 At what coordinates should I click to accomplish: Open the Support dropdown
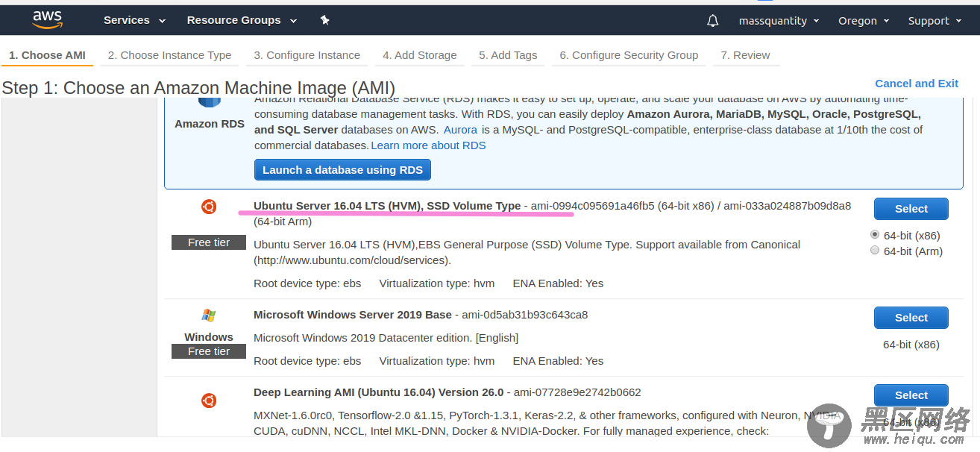coord(935,21)
